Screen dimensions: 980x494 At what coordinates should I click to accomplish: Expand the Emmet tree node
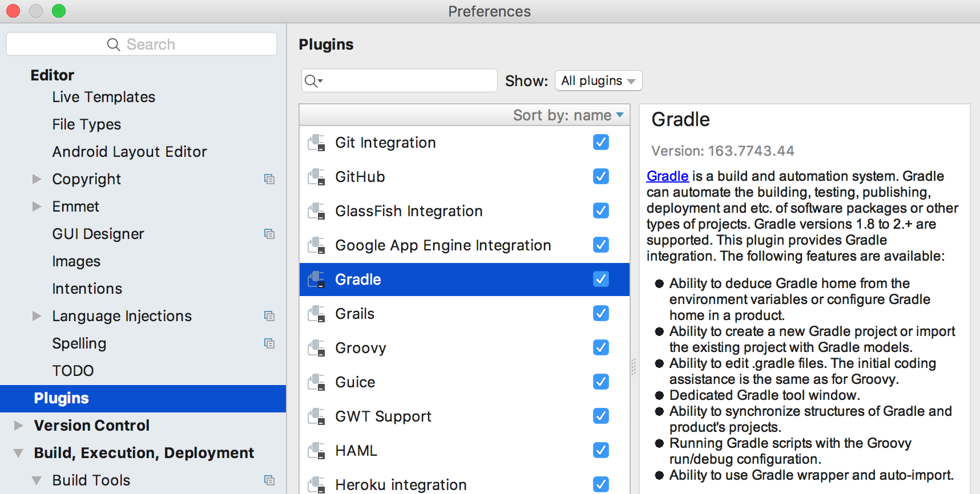37,206
